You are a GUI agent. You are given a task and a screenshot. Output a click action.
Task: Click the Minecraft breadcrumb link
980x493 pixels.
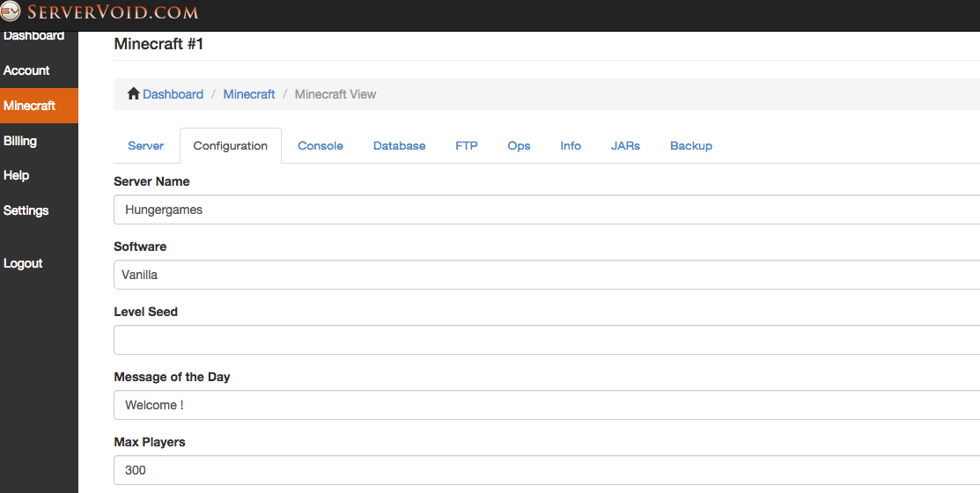249,94
